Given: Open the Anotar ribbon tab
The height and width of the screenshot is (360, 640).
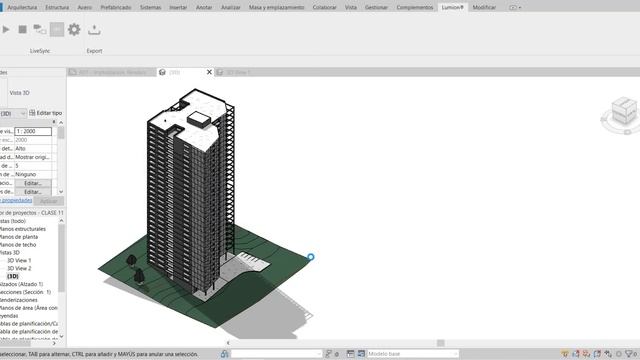Looking at the screenshot, I should (x=204, y=7).
